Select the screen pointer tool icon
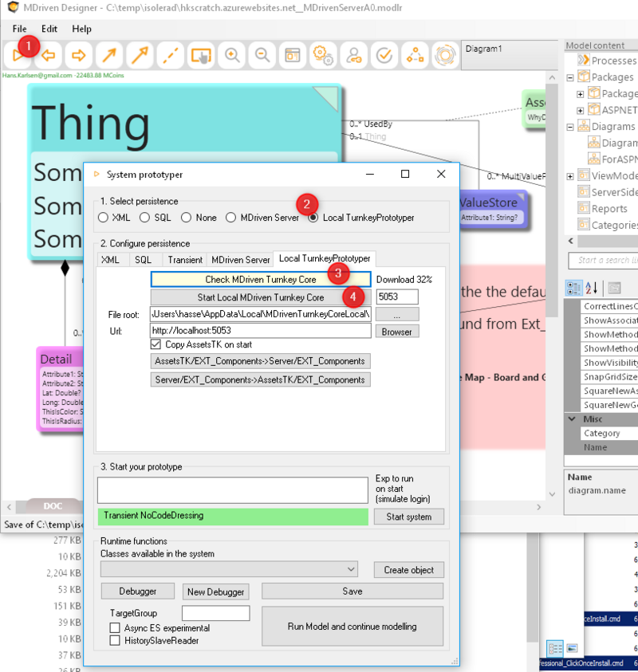Image resolution: width=638 pixels, height=672 pixels. (x=201, y=55)
